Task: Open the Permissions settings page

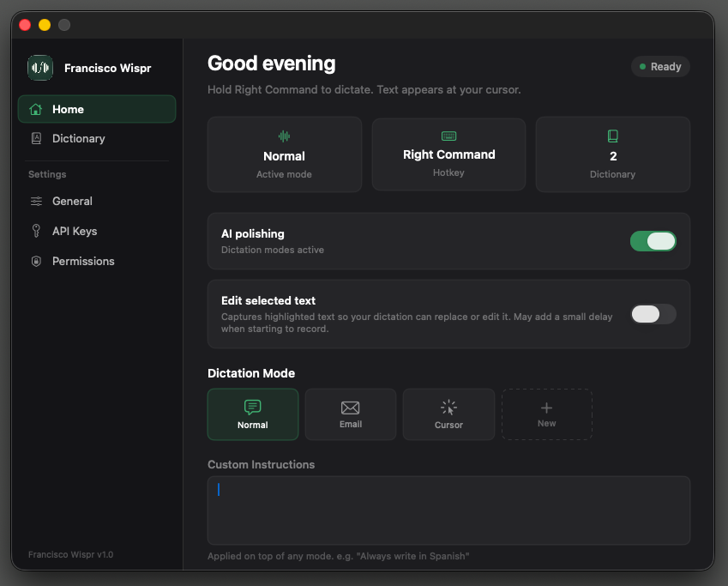Action: point(83,261)
